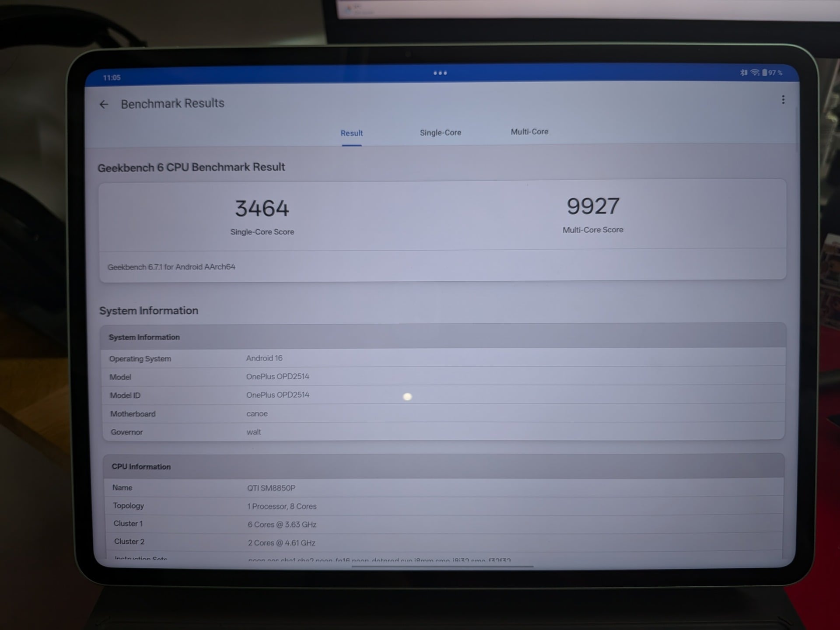The height and width of the screenshot is (630, 840).
Task: Tap the Model value OnePlus OPD2514
Action: [x=277, y=377]
